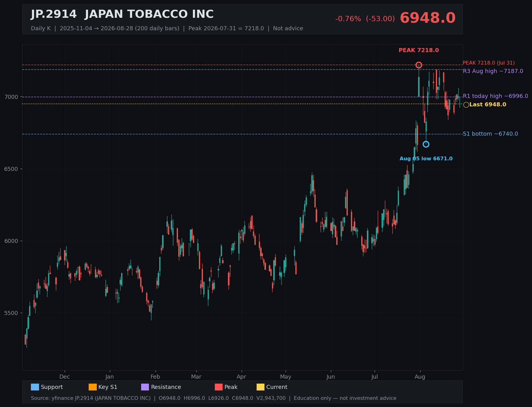532x407 pixels.
Task: Select the blue Aug 05 low circle marker
Action: coord(426,144)
